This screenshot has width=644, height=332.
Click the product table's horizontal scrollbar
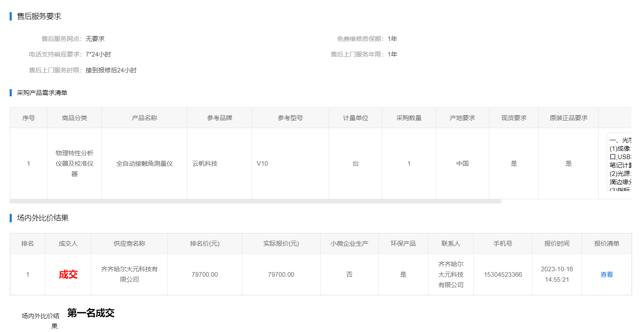coord(255,201)
